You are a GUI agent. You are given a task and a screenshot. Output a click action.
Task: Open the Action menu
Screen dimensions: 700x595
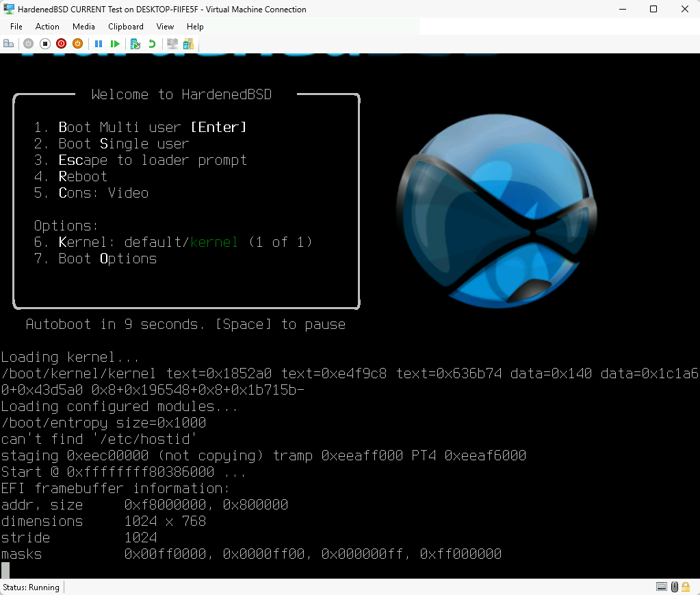pyautogui.click(x=47, y=27)
